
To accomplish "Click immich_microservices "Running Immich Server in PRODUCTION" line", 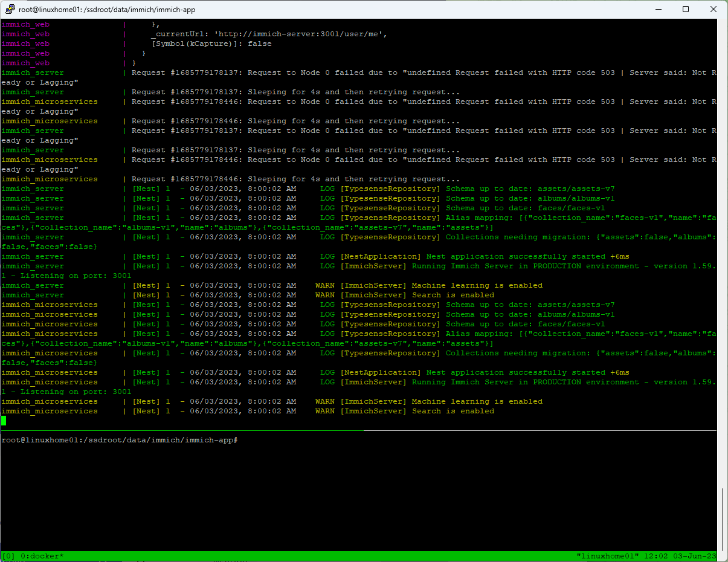I will tap(359, 387).
